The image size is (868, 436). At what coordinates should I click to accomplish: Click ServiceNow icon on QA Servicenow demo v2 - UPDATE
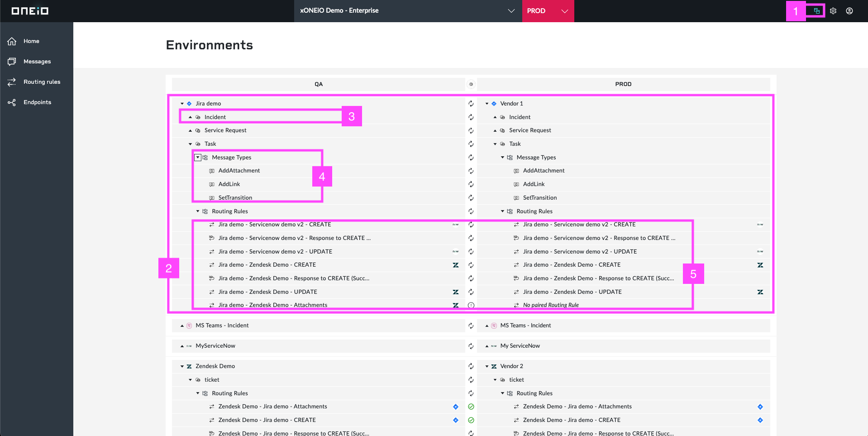click(456, 252)
